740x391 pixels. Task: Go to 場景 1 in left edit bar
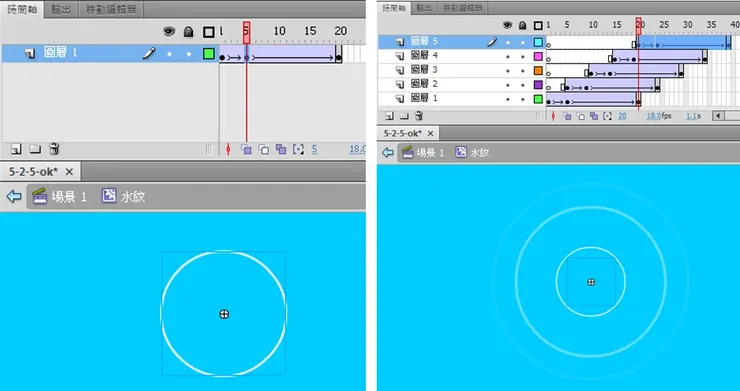tap(60, 196)
